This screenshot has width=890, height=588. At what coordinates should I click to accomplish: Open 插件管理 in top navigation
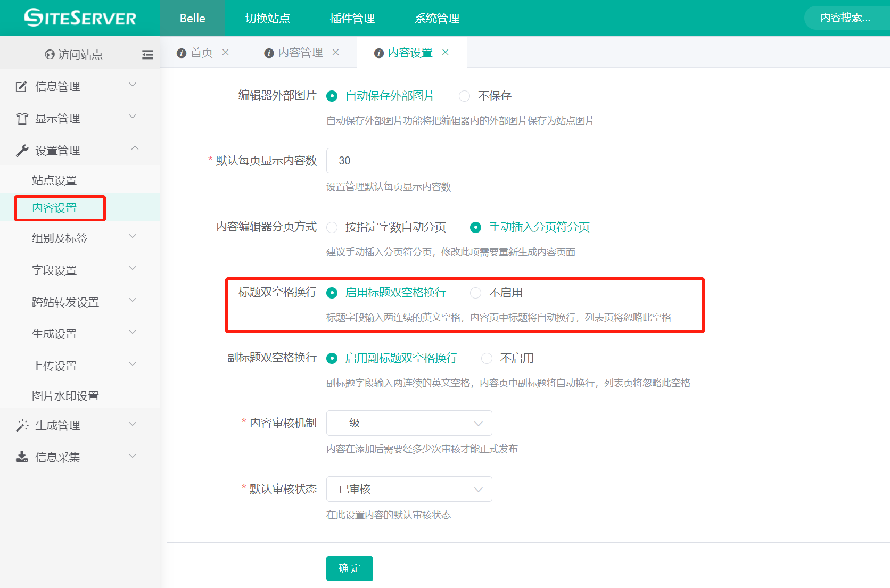click(x=352, y=18)
